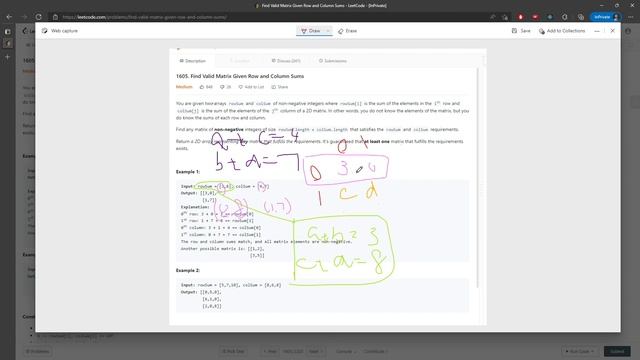Screen dimensions: 640x360
Task: Open browser settings and more menu
Action: point(631,17)
